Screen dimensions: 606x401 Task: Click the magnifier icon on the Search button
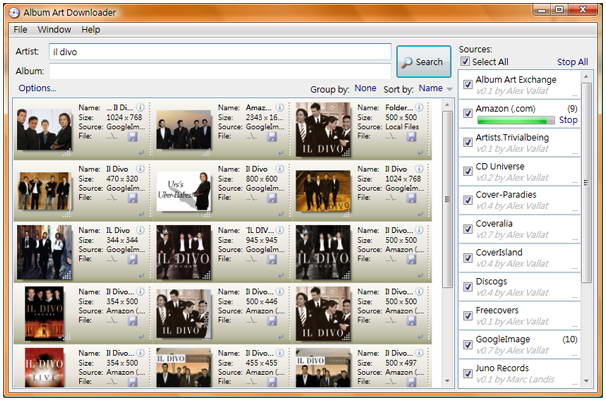click(x=407, y=63)
